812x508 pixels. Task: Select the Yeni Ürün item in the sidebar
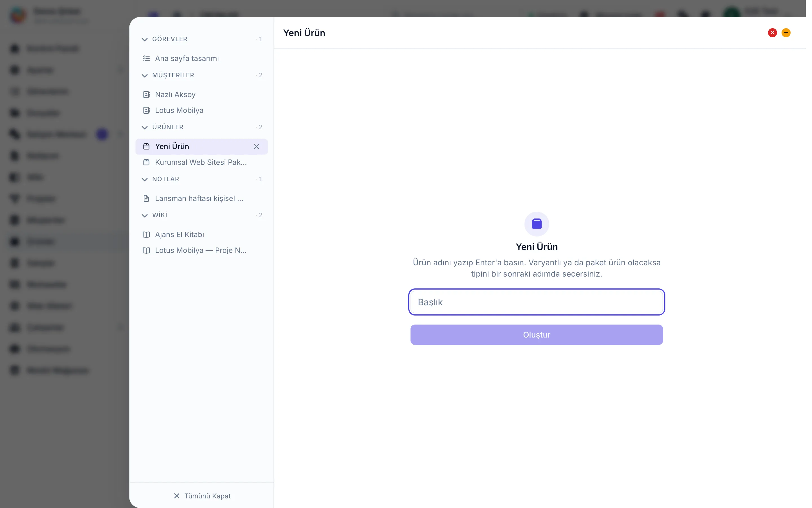click(201, 146)
